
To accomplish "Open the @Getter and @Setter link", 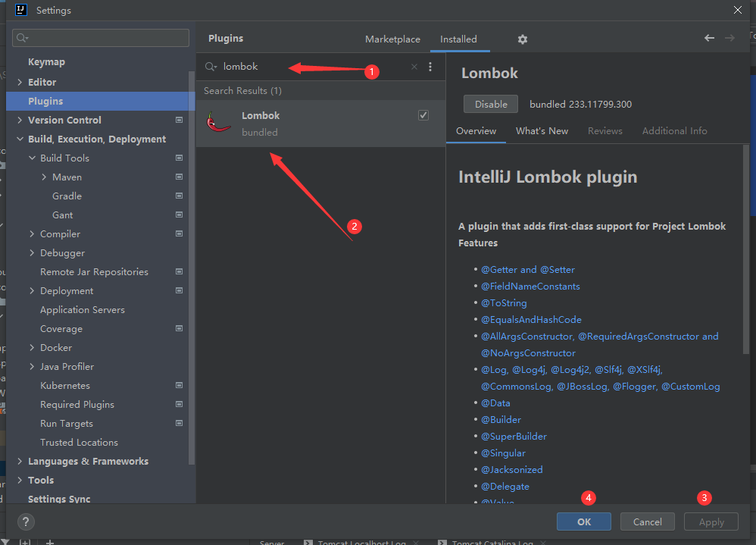I will pyautogui.click(x=527, y=270).
